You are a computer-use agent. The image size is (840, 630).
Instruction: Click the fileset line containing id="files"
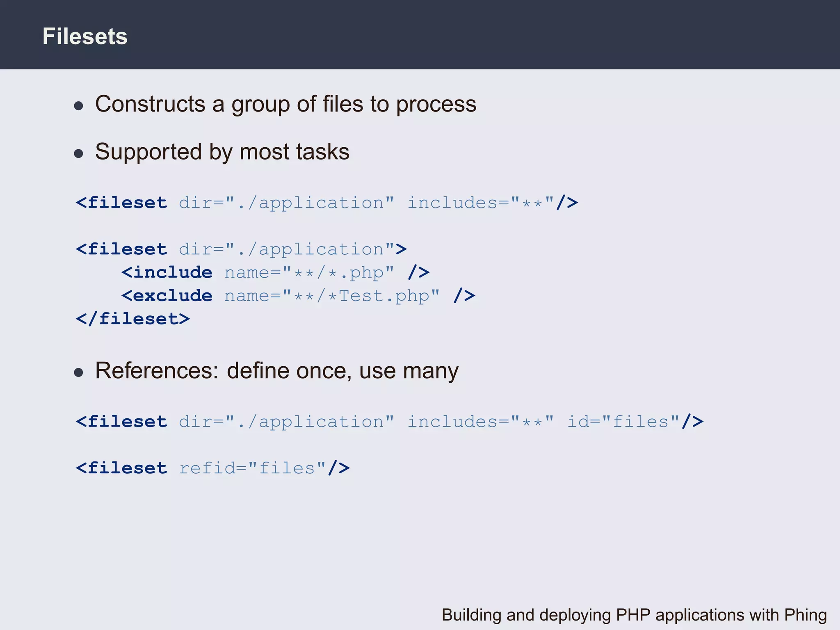[x=389, y=422]
